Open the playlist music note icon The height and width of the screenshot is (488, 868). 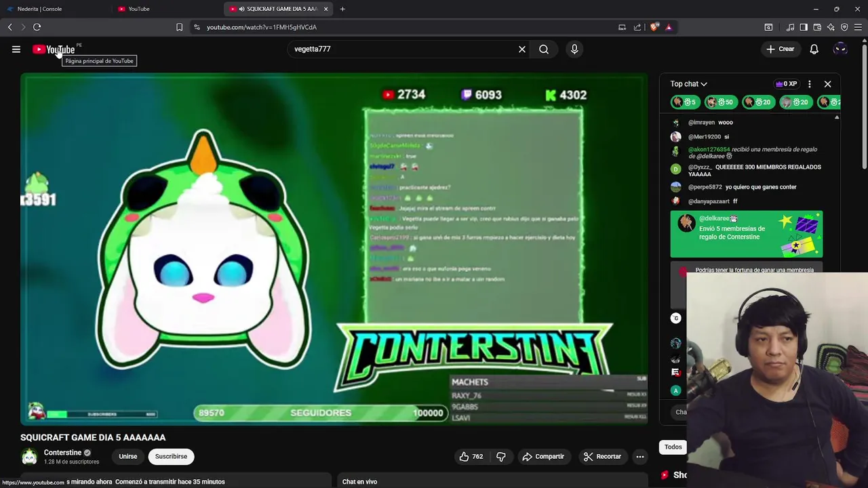click(790, 27)
